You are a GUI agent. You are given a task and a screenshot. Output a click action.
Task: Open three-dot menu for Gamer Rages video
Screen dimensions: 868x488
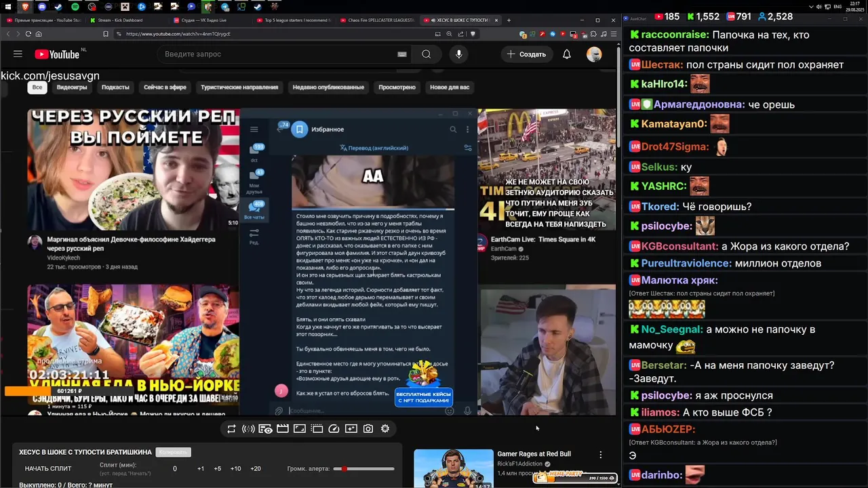600,455
